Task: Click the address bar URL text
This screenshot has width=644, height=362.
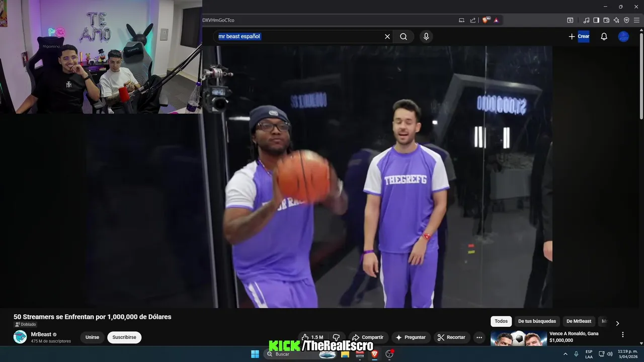Action: pos(218,20)
